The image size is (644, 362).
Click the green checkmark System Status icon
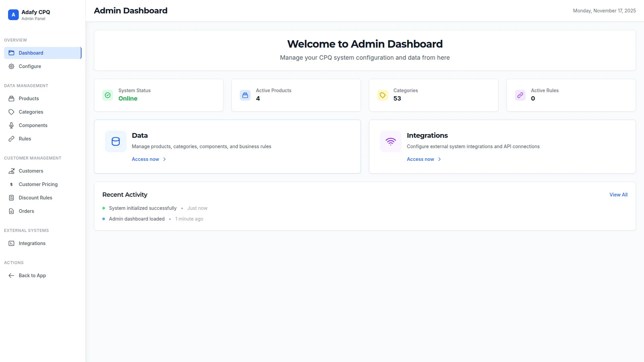coord(108,95)
